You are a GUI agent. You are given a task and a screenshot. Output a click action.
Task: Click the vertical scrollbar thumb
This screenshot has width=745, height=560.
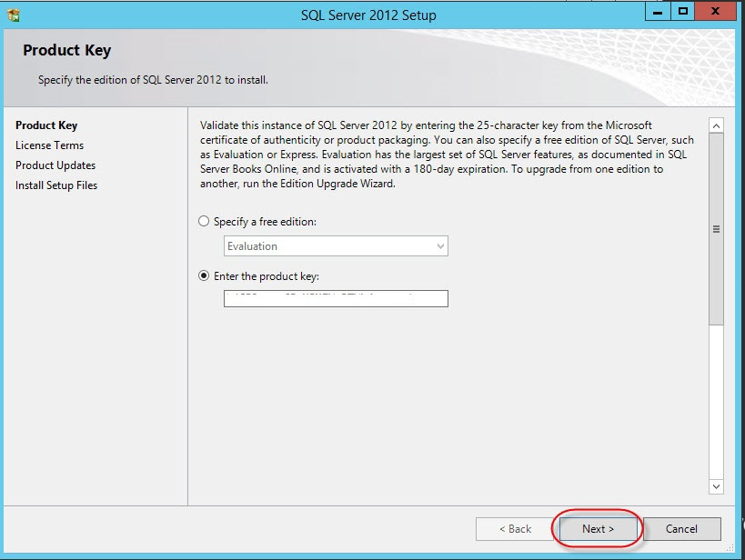click(716, 229)
